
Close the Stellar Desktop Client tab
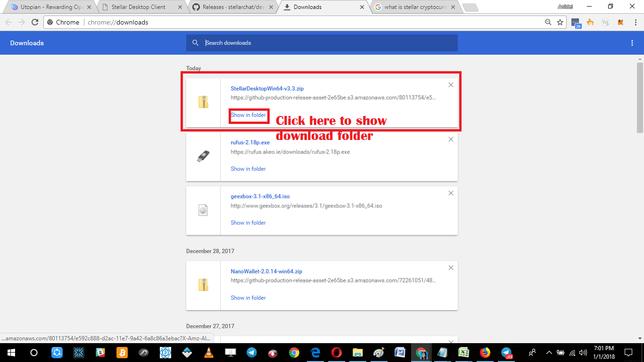tap(180, 7)
